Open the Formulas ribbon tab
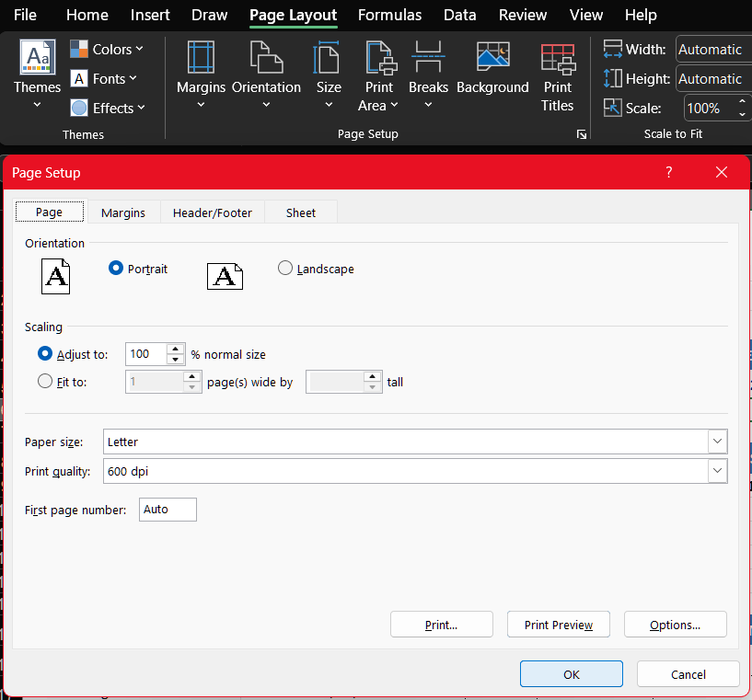 click(x=389, y=16)
